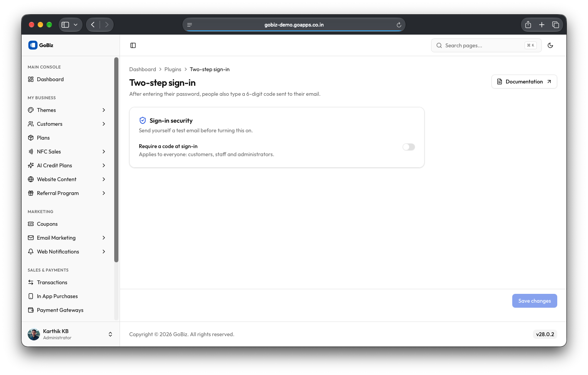Click the Dashboard grid icon
This screenshot has height=375, width=588.
point(31,79)
